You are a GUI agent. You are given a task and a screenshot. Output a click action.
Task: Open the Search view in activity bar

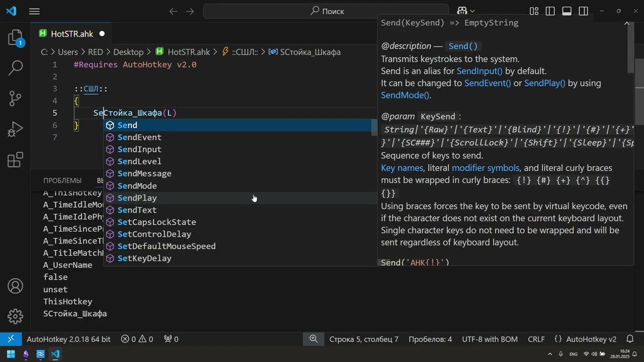tap(16, 67)
